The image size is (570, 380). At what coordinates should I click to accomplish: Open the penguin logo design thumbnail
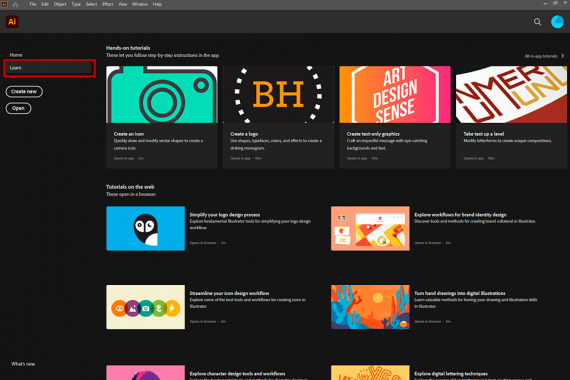pyautogui.click(x=145, y=228)
